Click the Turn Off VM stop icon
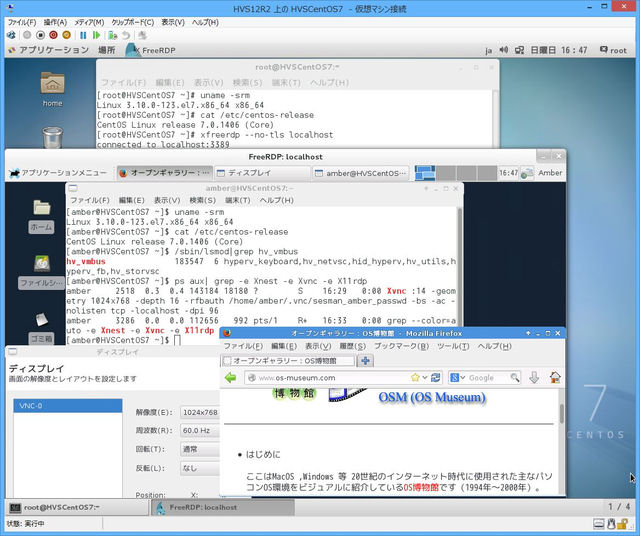Screen dimensions: 640x536 click(40, 35)
